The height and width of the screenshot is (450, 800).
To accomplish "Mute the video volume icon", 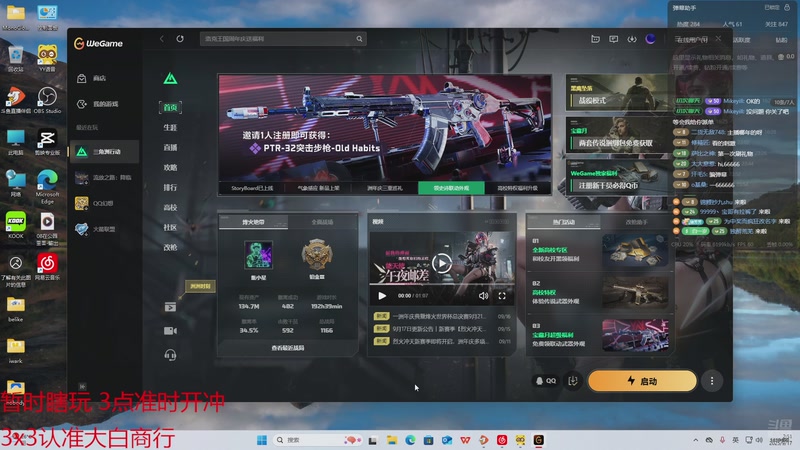I will (x=483, y=296).
